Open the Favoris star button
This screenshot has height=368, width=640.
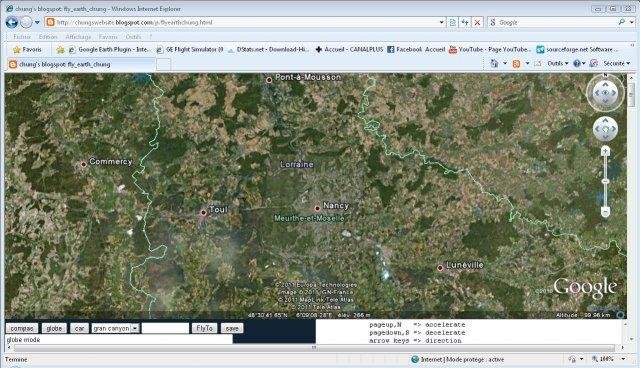[27, 49]
